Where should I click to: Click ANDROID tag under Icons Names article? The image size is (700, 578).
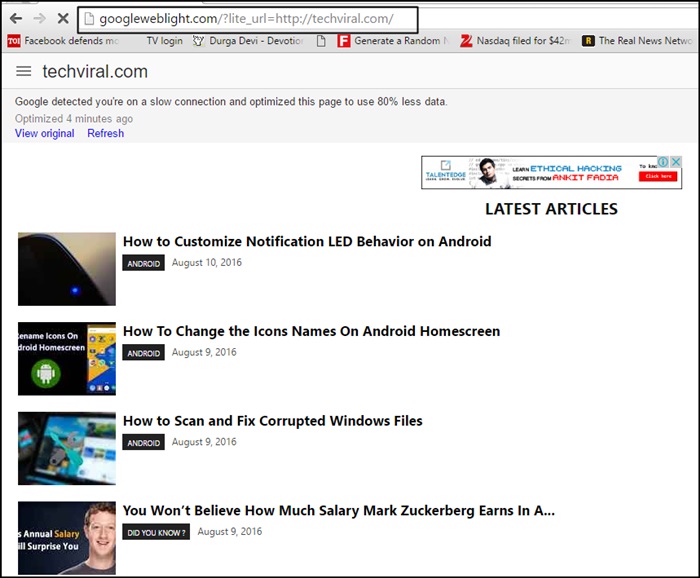pos(144,353)
